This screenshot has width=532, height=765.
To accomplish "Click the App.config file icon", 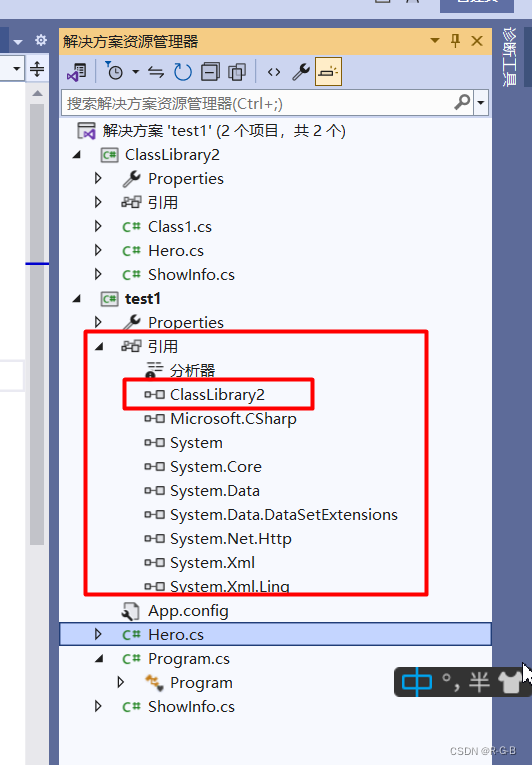I will pos(131,611).
